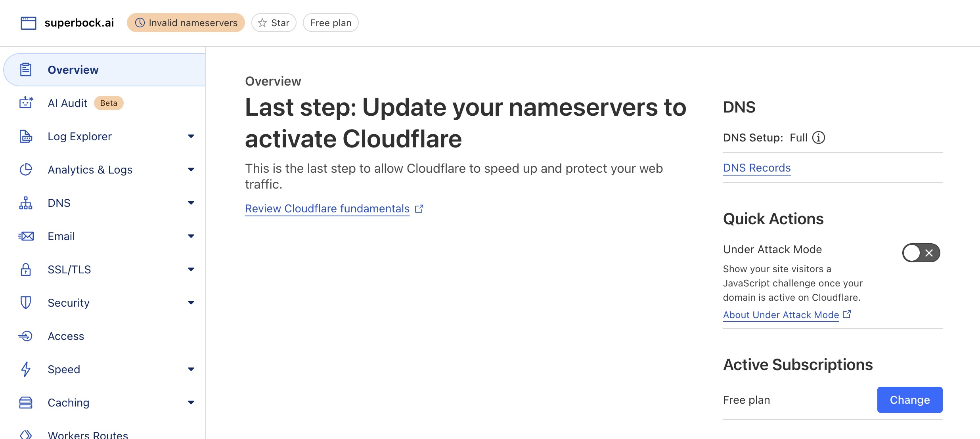Click the Under Attack Mode label text
The width and height of the screenshot is (980, 439).
[x=773, y=249]
